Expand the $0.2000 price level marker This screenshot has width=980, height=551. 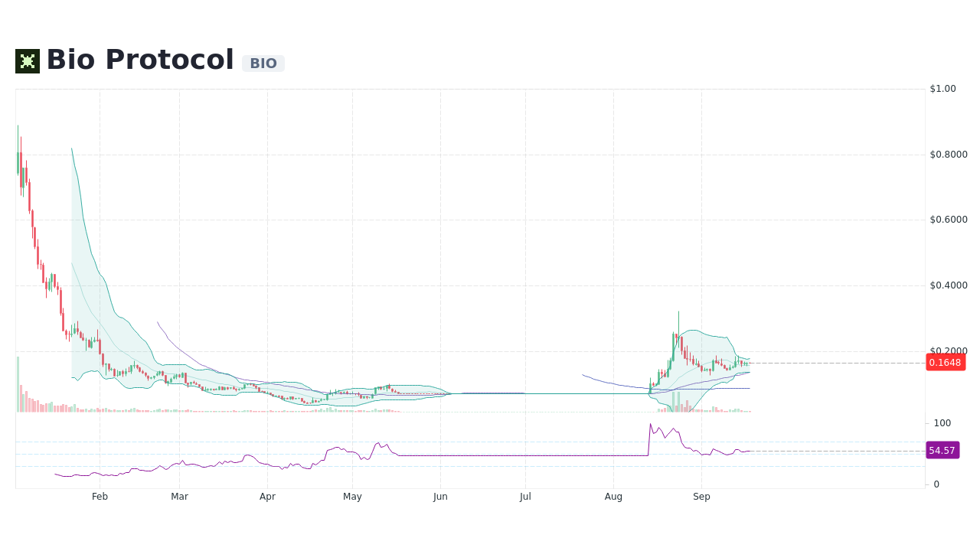pos(948,350)
